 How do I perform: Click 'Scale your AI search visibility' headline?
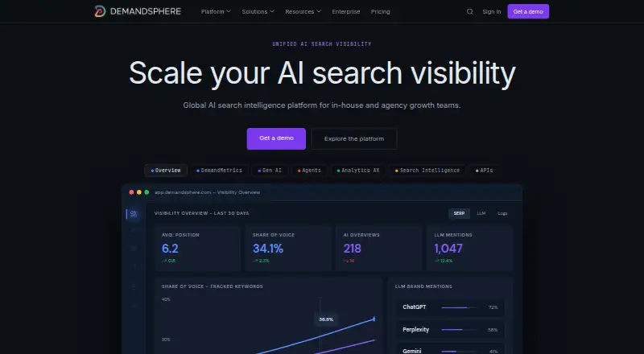pyautogui.click(x=322, y=73)
